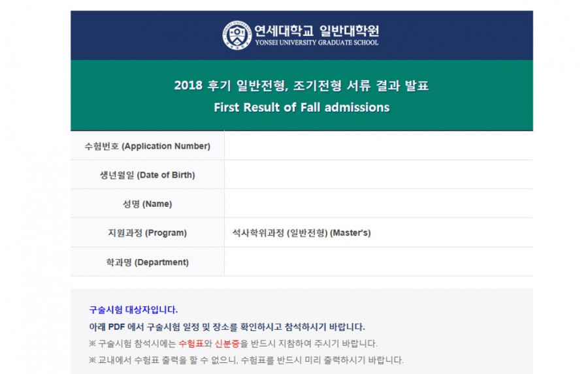Select the 수험번호 (Application Number) label
Screen dimensions: 588x374
(x=148, y=146)
